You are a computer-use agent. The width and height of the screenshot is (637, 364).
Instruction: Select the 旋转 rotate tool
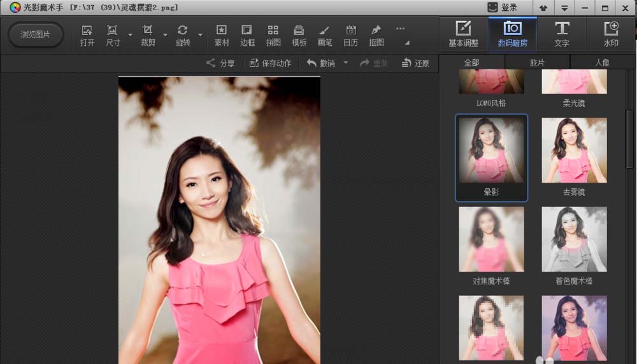183,35
